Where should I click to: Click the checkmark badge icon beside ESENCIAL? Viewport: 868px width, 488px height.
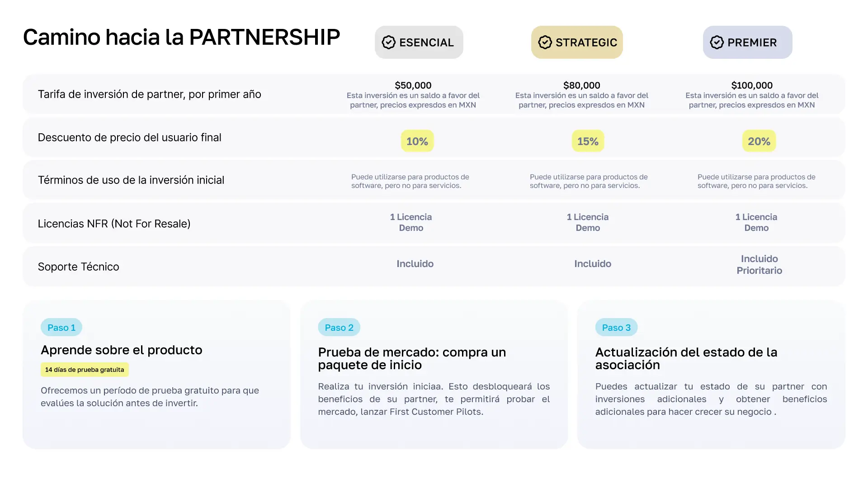point(388,42)
